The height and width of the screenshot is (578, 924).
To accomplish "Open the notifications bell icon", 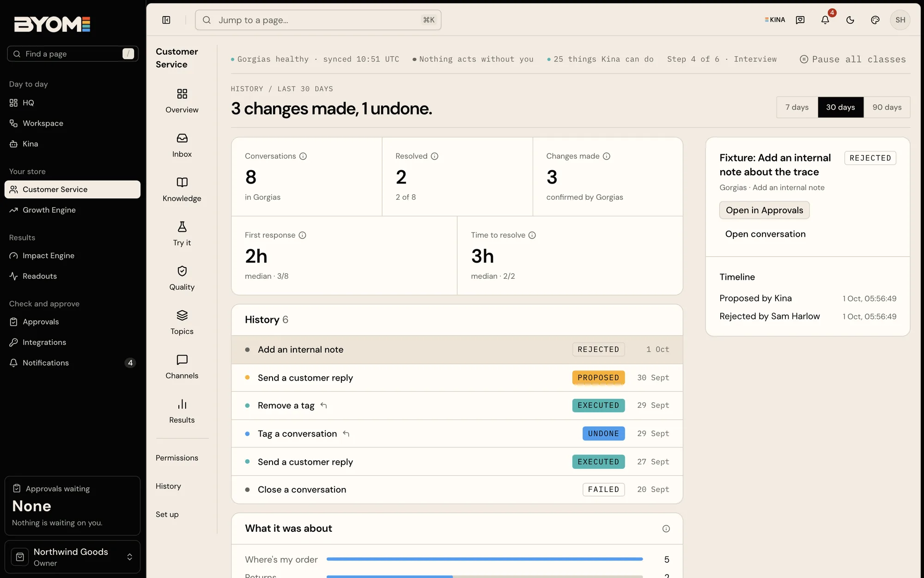I will [825, 20].
